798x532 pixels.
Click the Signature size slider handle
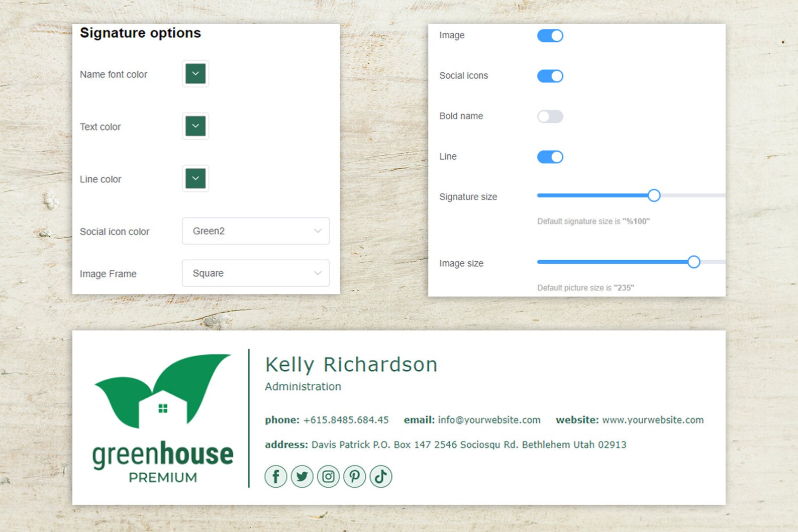pyautogui.click(x=654, y=195)
